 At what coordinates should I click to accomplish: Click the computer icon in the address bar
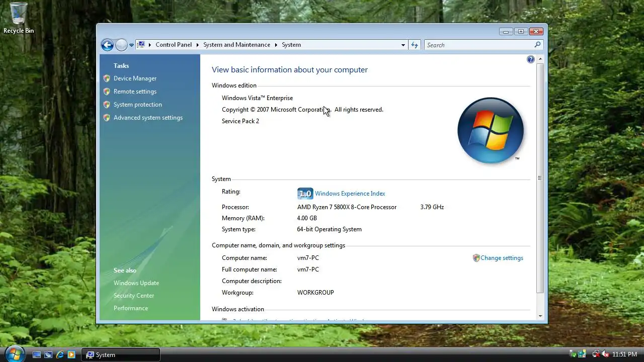click(141, 45)
